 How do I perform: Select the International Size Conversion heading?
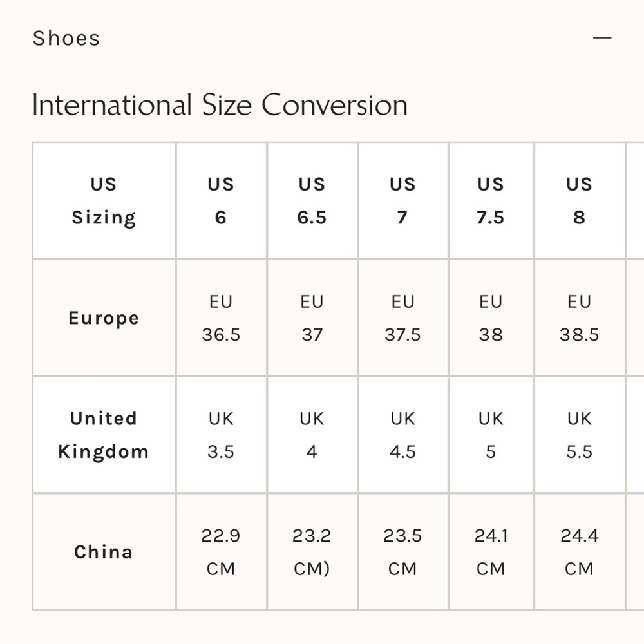coord(220,105)
